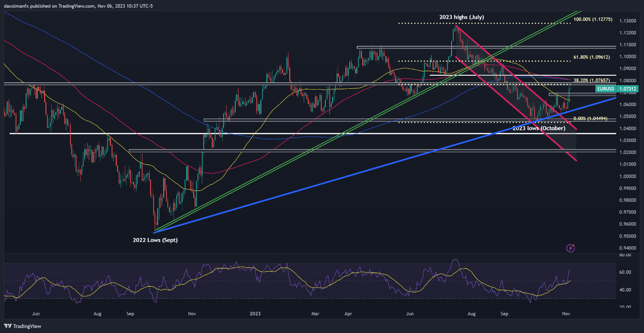This screenshot has height=333, width=644.
Task: Select the "2023 highs (July)" annotation
Action: [462, 17]
